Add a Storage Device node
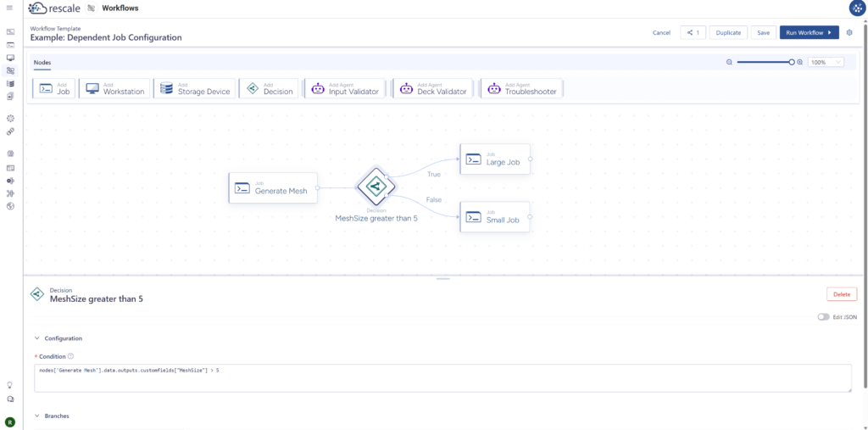The width and height of the screenshot is (868, 430). (194, 89)
